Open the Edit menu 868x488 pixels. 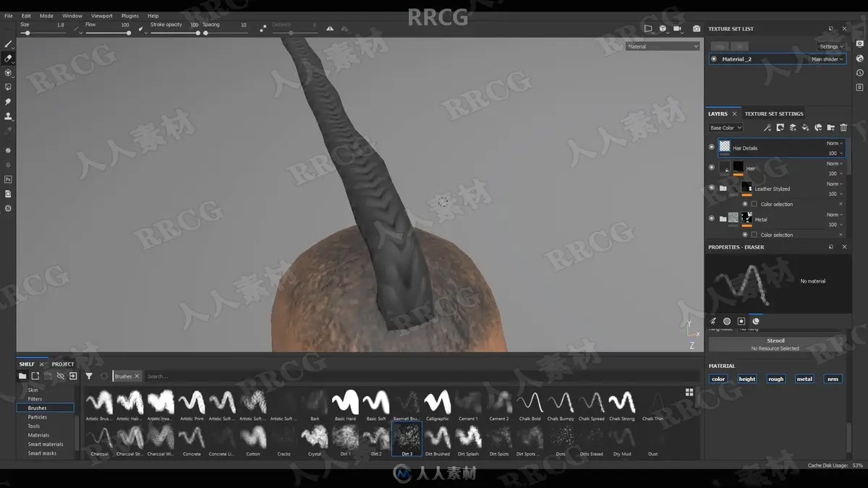26,16
